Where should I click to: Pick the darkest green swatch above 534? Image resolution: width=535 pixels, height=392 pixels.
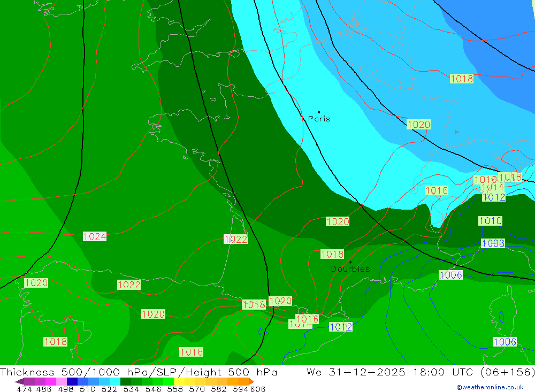(126, 381)
